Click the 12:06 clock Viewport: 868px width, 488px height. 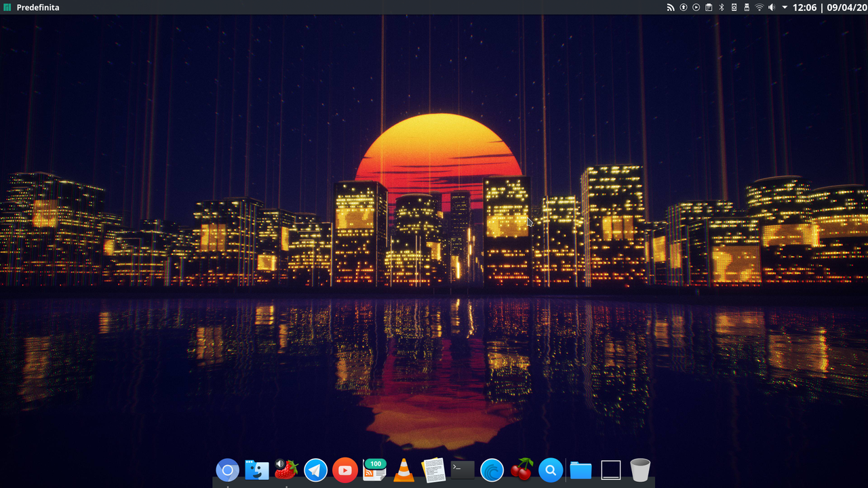click(x=805, y=7)
